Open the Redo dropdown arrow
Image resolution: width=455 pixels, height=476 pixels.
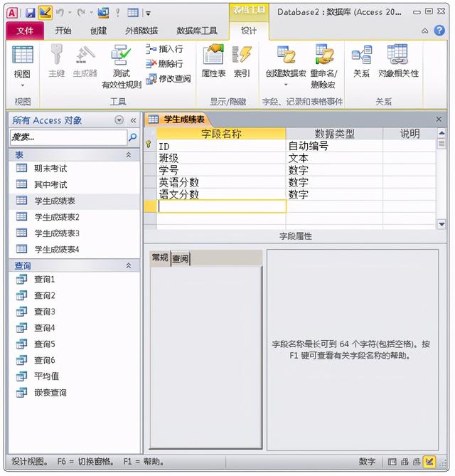pyautogui.click(x=91, y=13)
